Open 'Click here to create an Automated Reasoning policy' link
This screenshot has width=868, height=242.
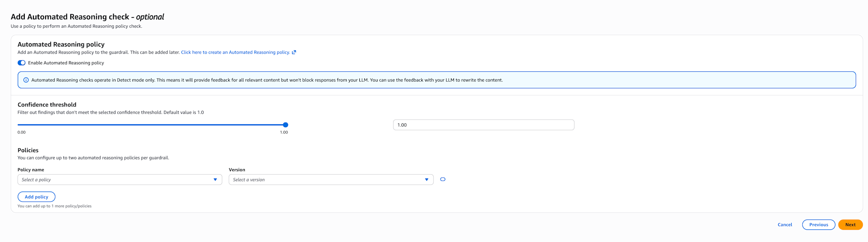point(235,52)
